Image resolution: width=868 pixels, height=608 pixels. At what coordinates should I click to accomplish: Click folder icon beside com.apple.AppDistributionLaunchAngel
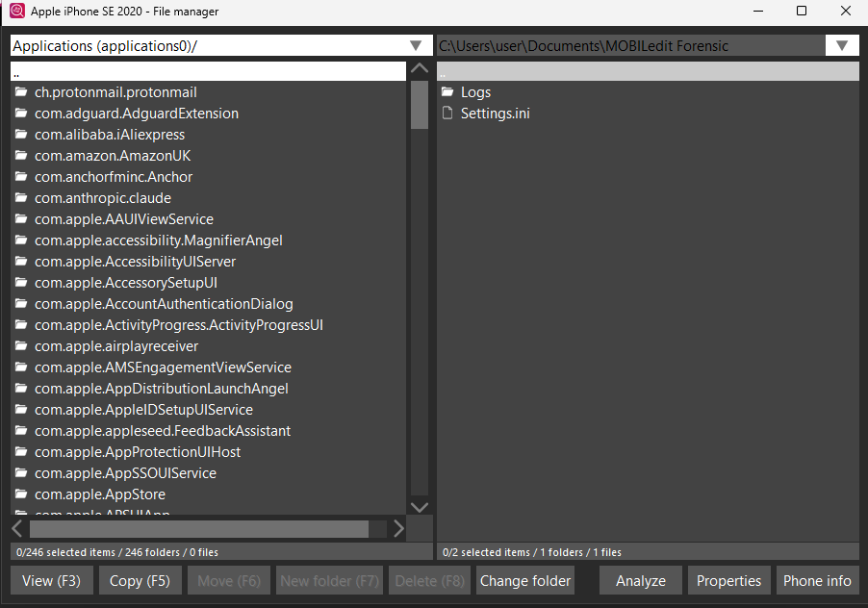(21, 388)
